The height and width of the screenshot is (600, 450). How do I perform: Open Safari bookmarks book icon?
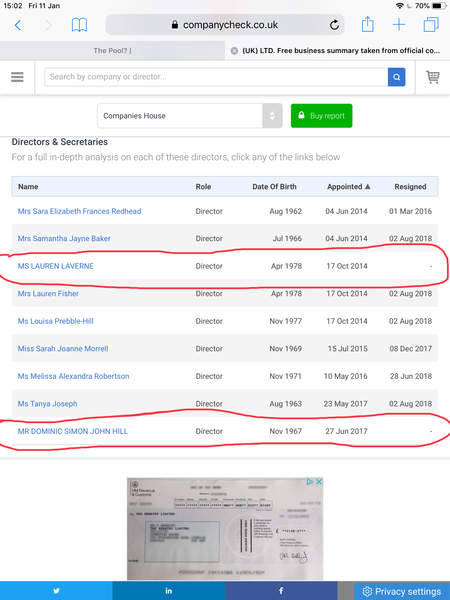click(x=79, y=25)
